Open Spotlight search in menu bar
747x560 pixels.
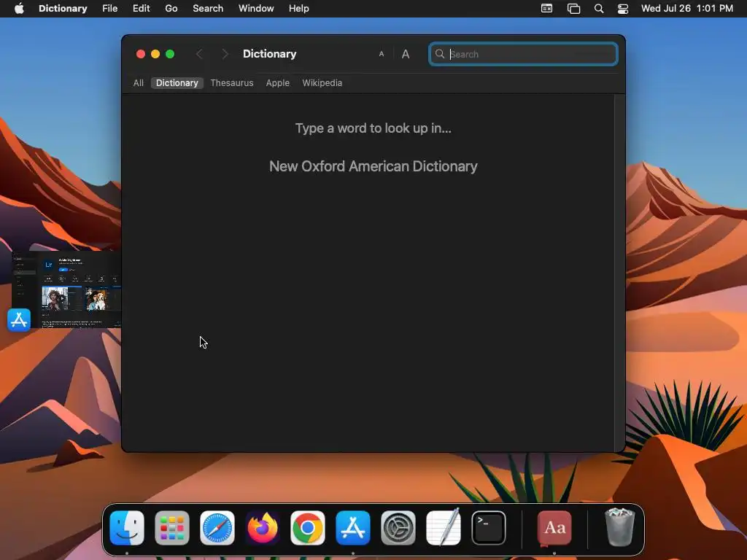pyautogui.click(x=599, y=9)
